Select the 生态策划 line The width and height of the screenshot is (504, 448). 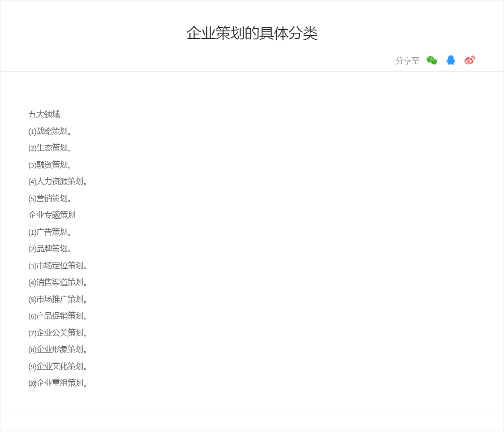(50, 148)
